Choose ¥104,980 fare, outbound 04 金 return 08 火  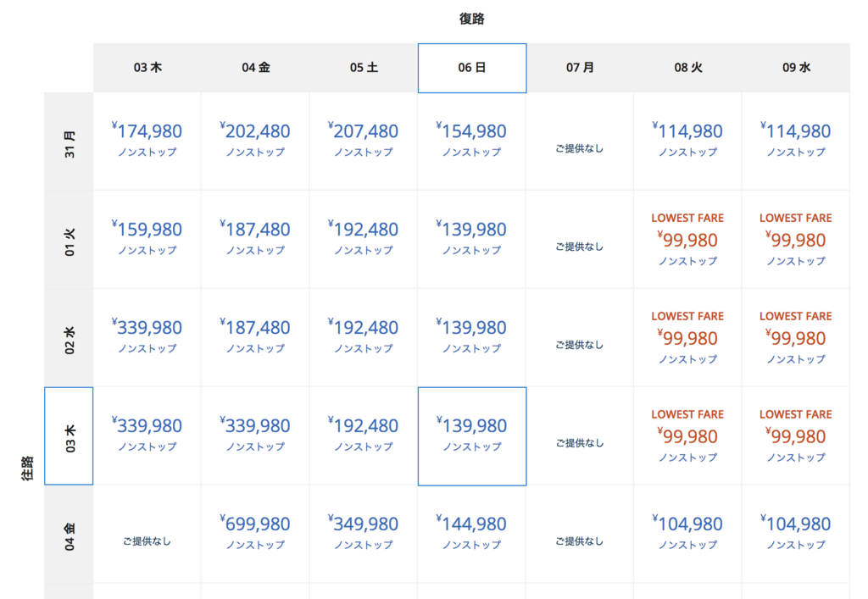tap(688, 535)
